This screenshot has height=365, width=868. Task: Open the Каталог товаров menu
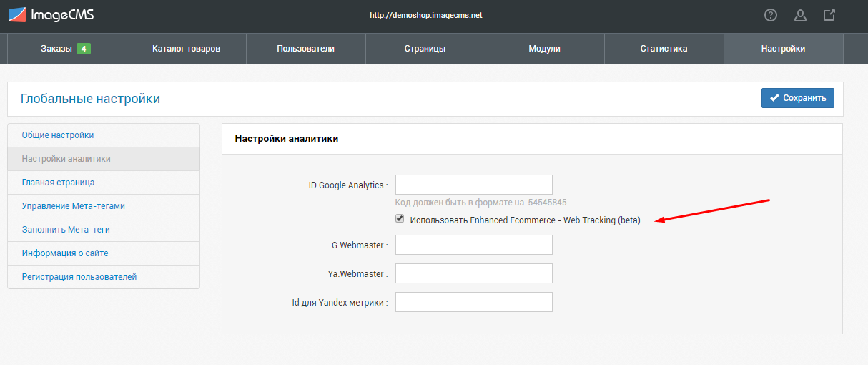(186, 49)
